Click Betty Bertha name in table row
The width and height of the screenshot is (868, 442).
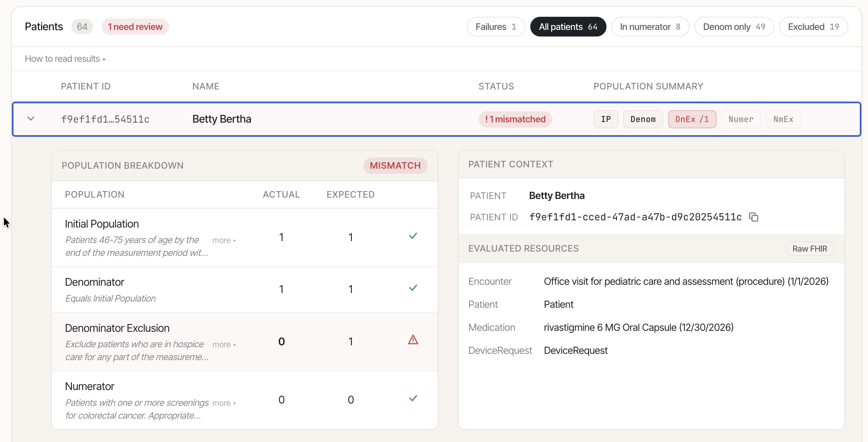pyautogui.click(x=222, y=119)
